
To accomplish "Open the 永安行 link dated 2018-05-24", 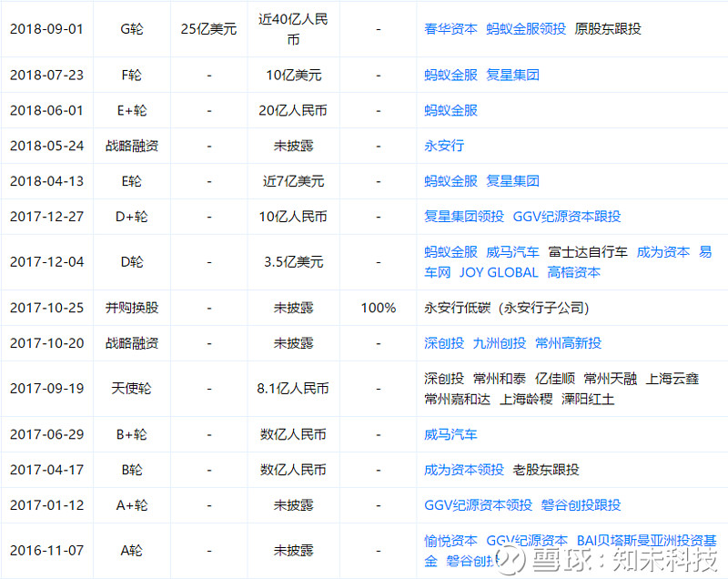I will [x=444, y=146].
